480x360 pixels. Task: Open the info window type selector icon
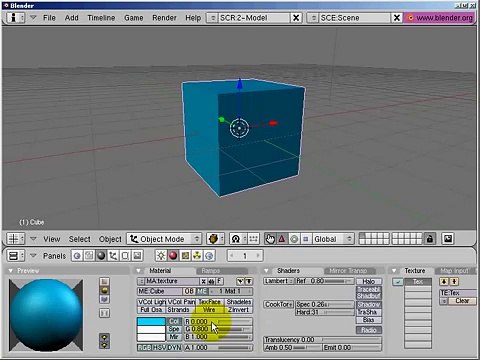coord(15,17)
